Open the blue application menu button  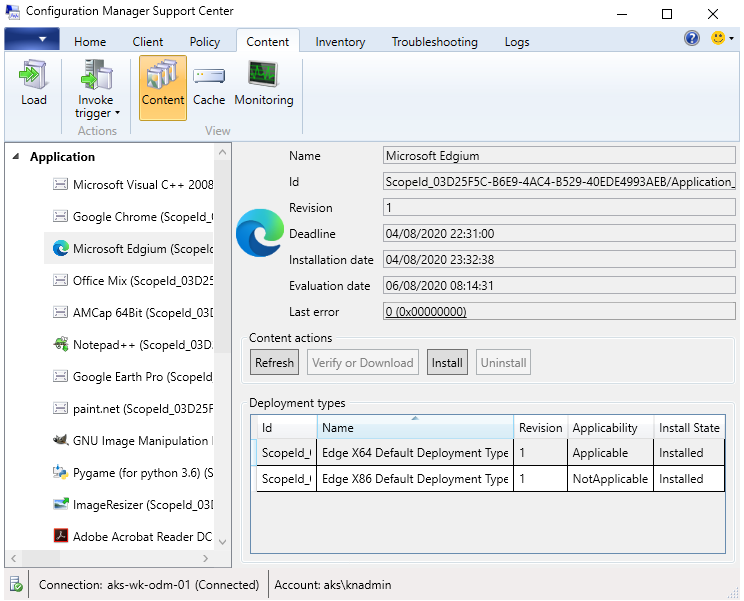click(32, 40)
